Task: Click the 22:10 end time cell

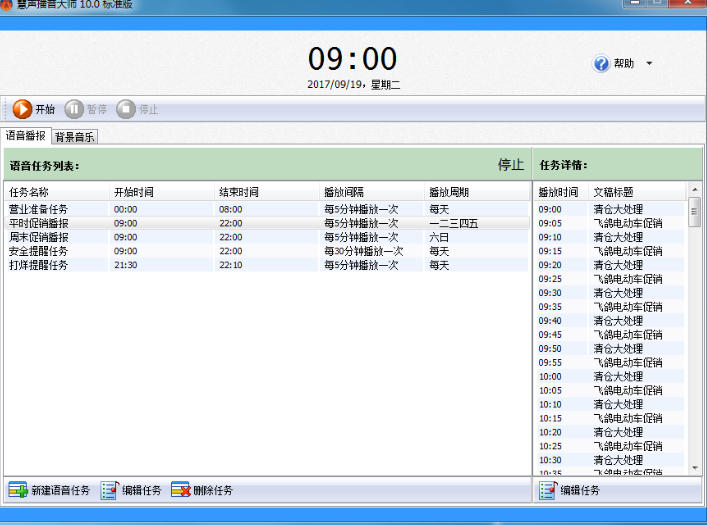Action: tap(230, 265)
